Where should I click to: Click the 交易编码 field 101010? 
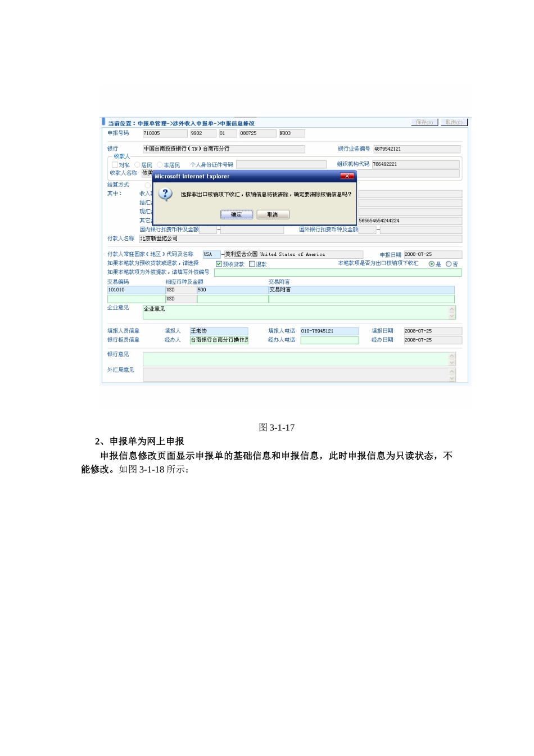coord(136,290)
